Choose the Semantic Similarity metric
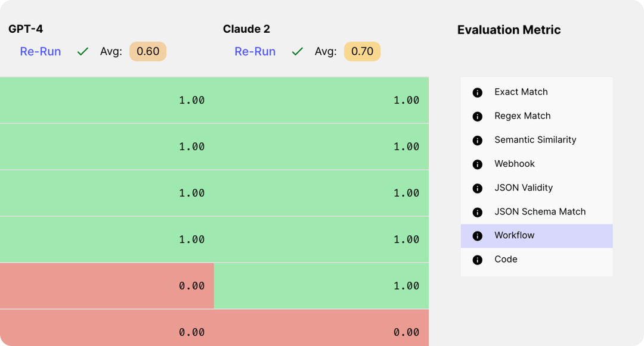This screenshot has height=346, width=644. [537, 140]
